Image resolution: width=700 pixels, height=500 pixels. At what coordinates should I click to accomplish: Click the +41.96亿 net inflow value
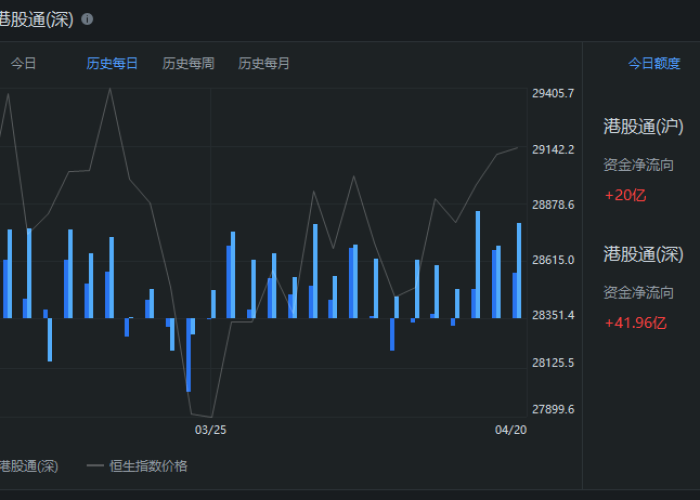click(636, 323)
